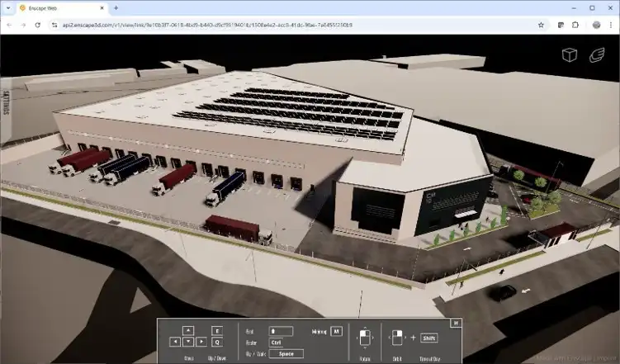View site information icon in address bar
Viewport: 620px width, 364px height.
(54, 25)
